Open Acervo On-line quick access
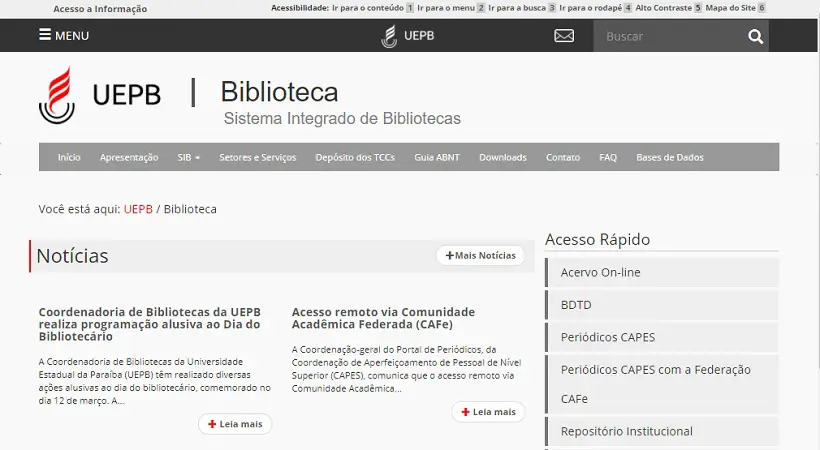This screenshot has width=820, height=450. pos(662,272)
